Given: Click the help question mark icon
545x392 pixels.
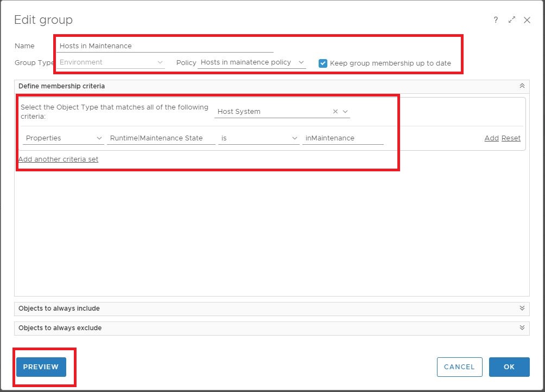Looking at the screenshot, I should tap(496, 20).
